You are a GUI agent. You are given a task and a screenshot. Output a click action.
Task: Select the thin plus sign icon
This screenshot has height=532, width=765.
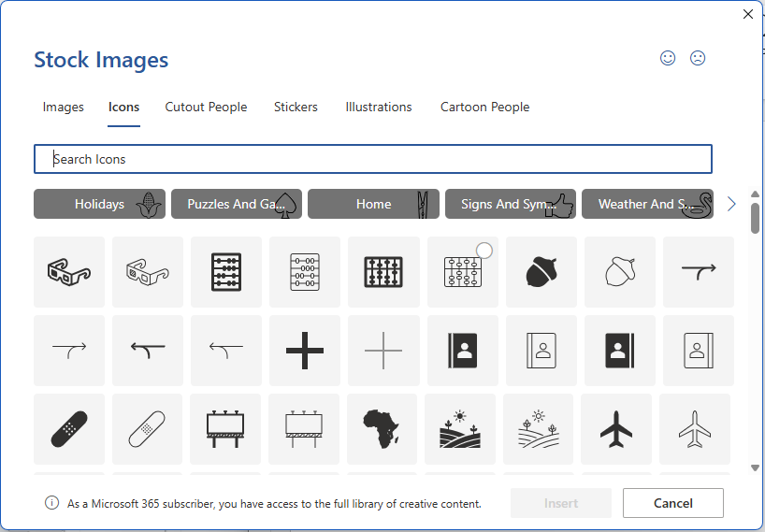383,350
